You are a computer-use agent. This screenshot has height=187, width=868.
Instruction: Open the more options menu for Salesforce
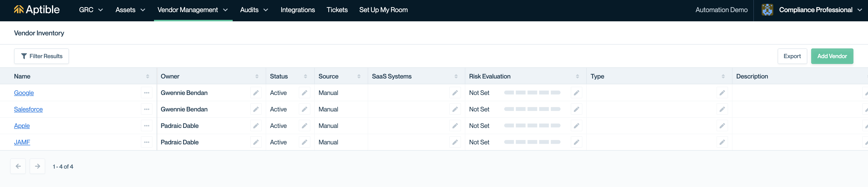147,109
